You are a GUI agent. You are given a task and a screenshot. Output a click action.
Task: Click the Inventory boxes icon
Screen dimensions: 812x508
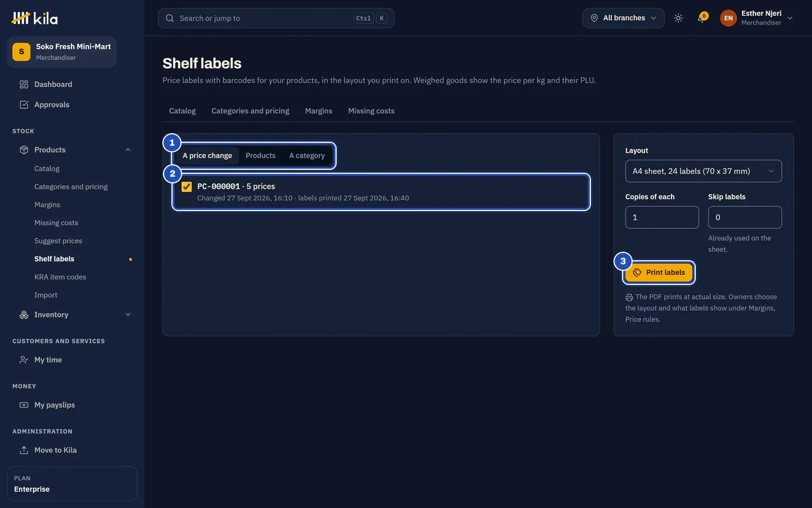pyautogui.click(x=24, y=315)
